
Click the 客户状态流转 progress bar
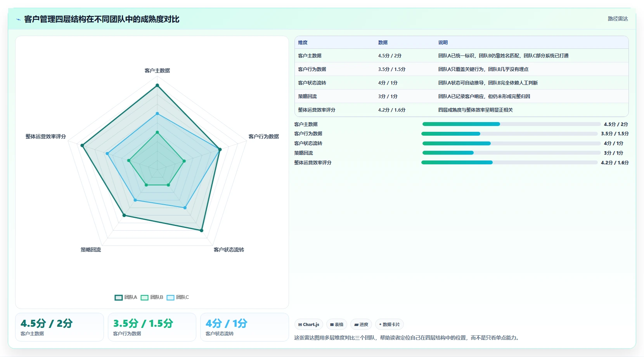(511, 143)
